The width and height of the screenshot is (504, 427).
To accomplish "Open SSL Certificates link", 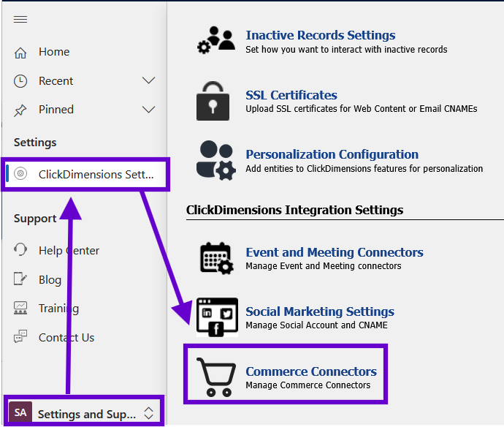I will (291, 95).
